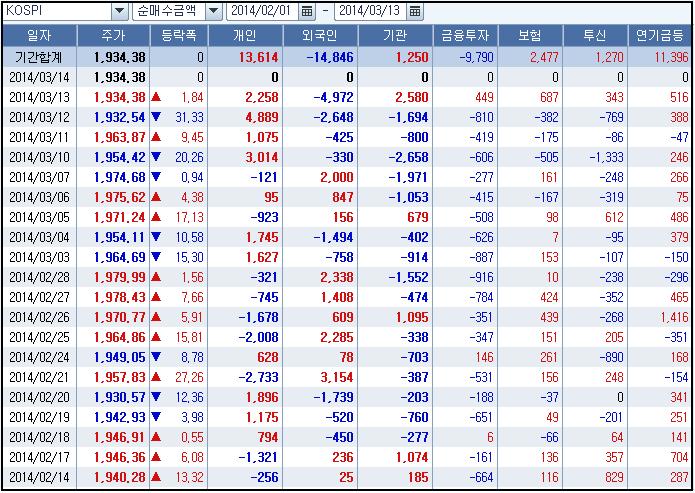Click the foreign net value -4,972
Screen dimensions: 695x493
pyautogui.click(x=333, y=97)
